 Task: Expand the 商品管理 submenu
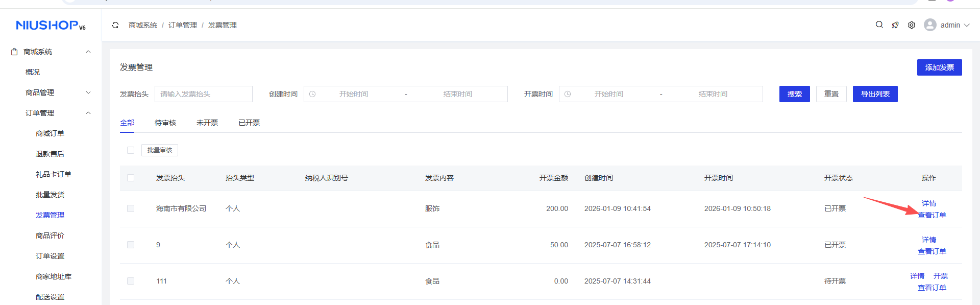[x=88, y=92]
